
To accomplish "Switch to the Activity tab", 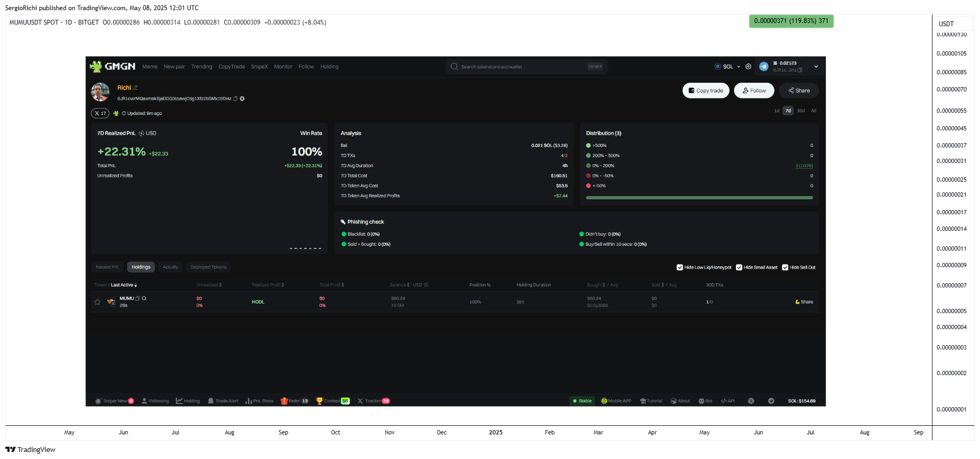I will click(170, 267).
